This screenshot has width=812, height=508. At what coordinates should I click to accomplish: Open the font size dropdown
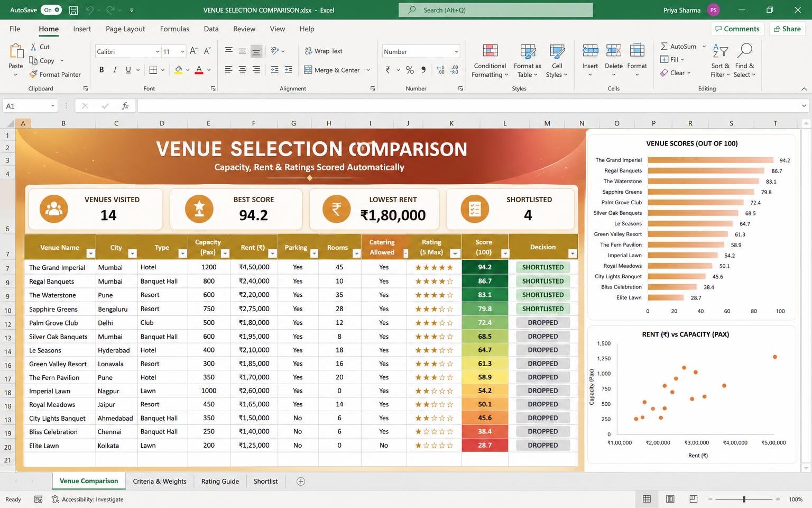point(182,51)
